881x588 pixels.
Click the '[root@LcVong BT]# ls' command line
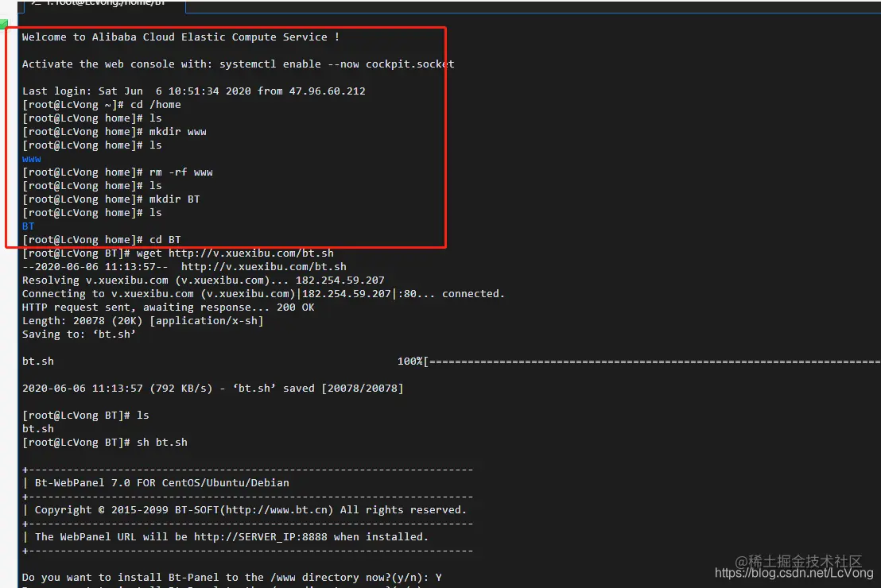[x=85, y=416]
